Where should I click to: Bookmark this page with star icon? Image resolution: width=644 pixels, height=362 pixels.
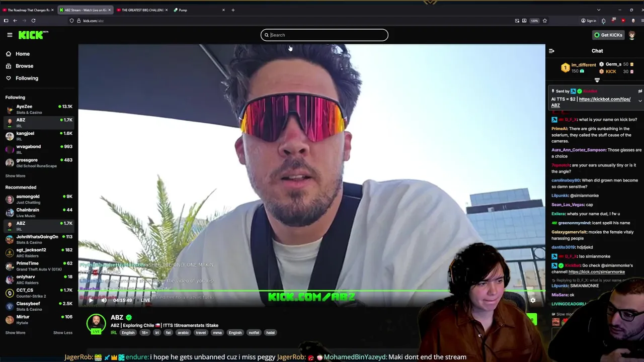(x=544, y=21)
